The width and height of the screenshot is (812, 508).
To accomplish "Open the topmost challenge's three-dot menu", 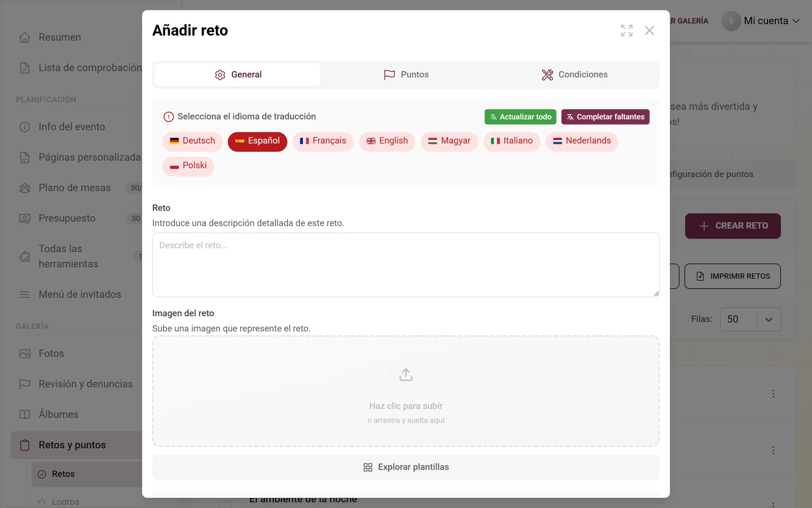I will 773,393.
